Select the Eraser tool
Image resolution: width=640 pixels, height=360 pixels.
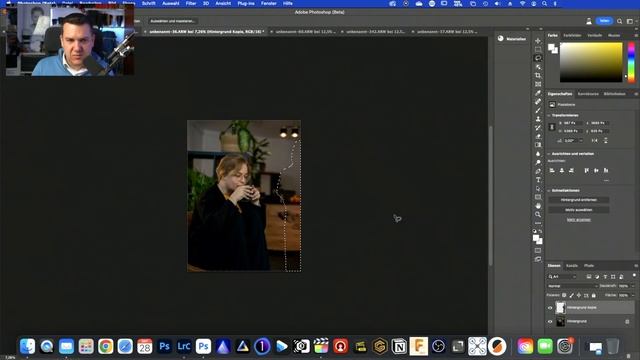click(x=538, y=136)
